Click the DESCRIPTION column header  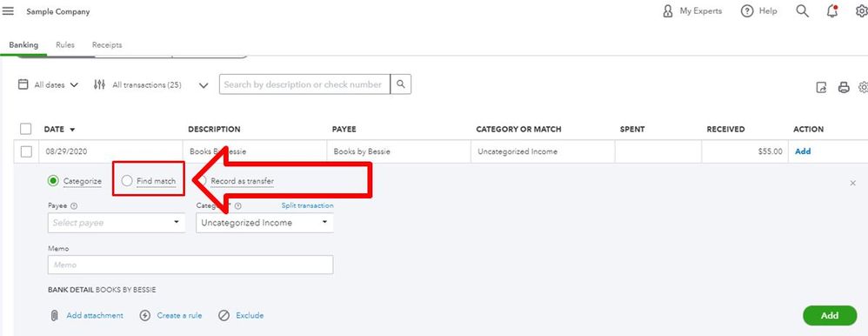pyautogui.click(x=214, y=129)
